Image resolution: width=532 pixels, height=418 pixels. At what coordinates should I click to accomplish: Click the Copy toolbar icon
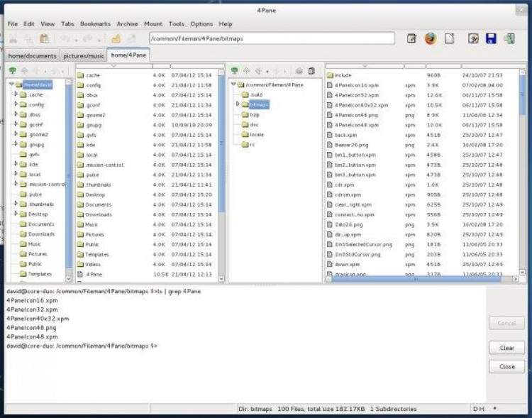(28, 39)
